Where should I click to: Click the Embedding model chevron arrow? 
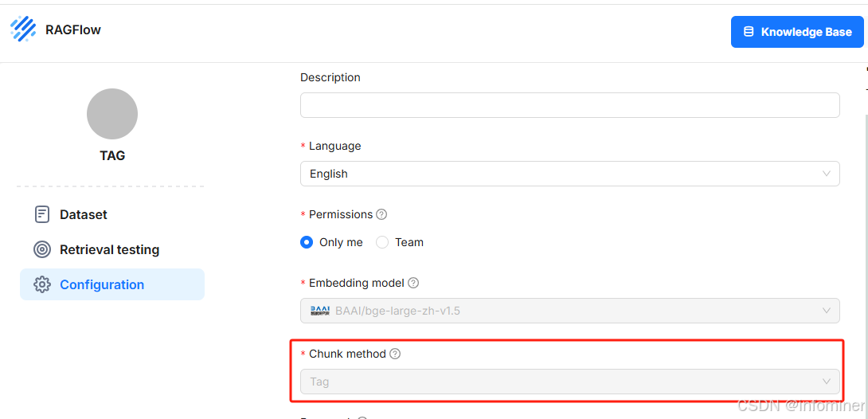pos(827,311)
